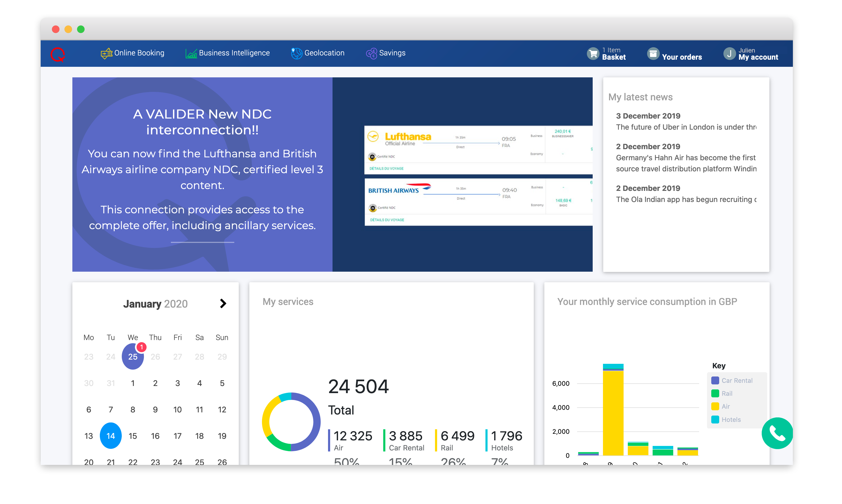Open the Geolocation menu
The height and width of the screenshot is (504, 842).
pos(317,53)
